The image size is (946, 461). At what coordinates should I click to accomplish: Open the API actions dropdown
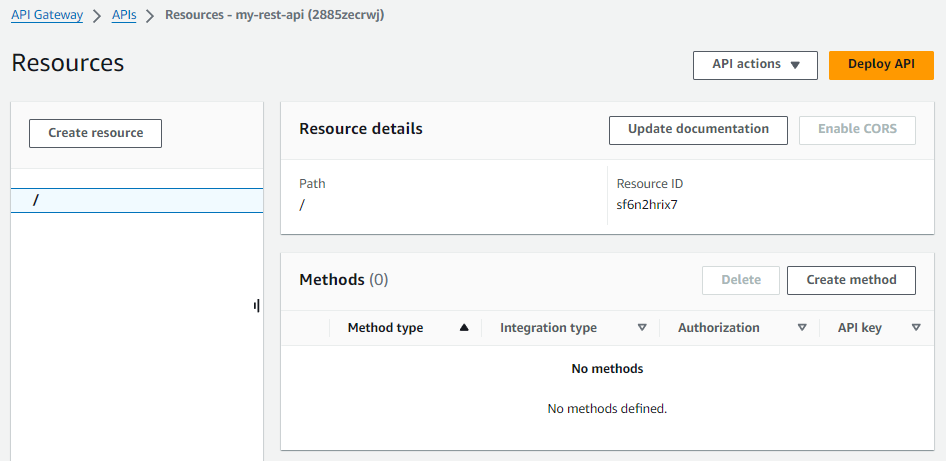click(755, 65)
